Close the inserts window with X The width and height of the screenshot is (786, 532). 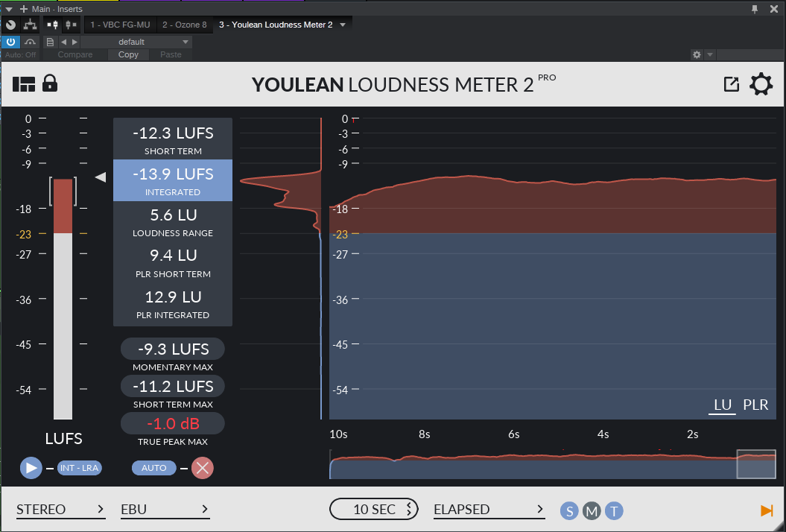click(x=774, y=9)
